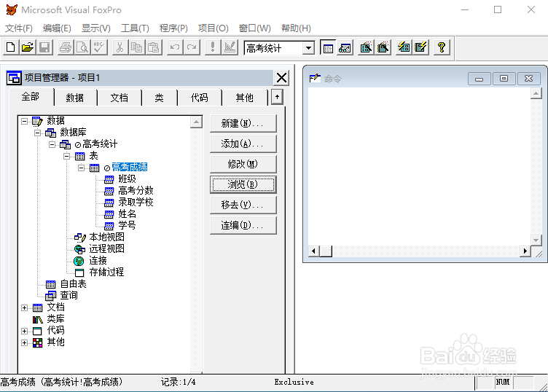548x392 pixels.
Task: Click the 修改(M) button
Action: 243,164
